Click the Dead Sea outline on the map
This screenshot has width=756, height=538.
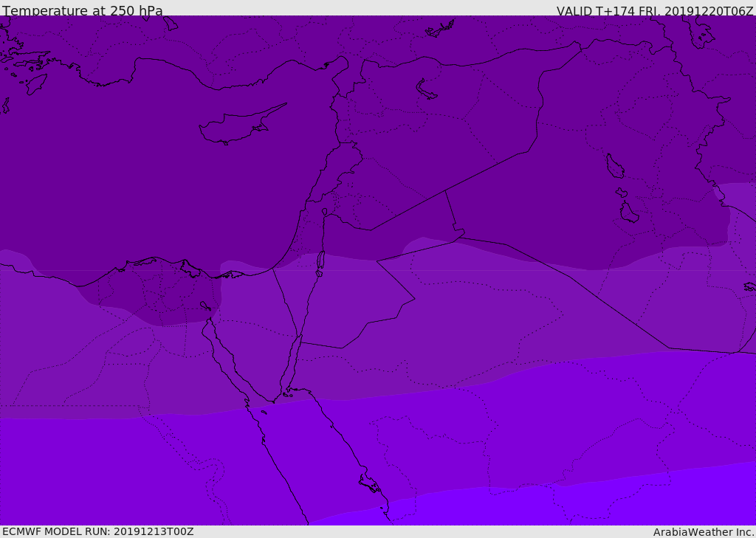tap(320, 263)
